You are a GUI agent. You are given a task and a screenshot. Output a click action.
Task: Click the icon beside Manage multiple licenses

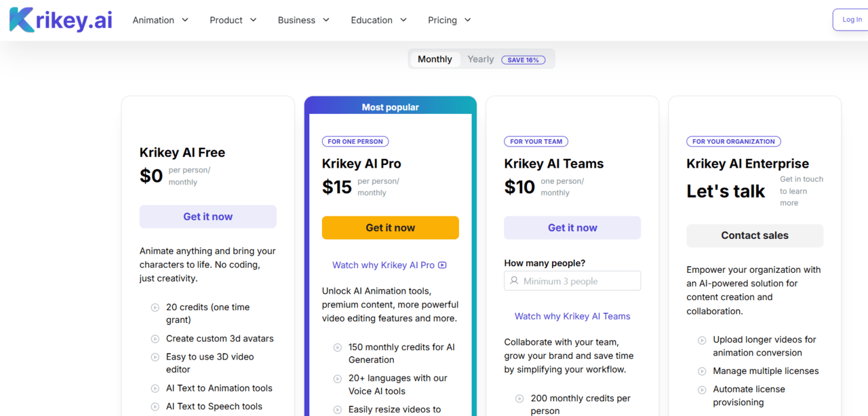click(x=702, y=371)
